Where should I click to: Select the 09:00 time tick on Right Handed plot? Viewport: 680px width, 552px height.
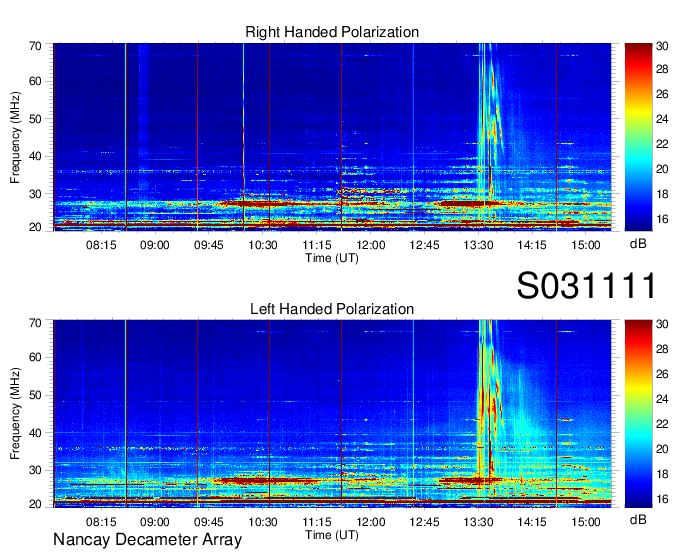click(154, 245)
